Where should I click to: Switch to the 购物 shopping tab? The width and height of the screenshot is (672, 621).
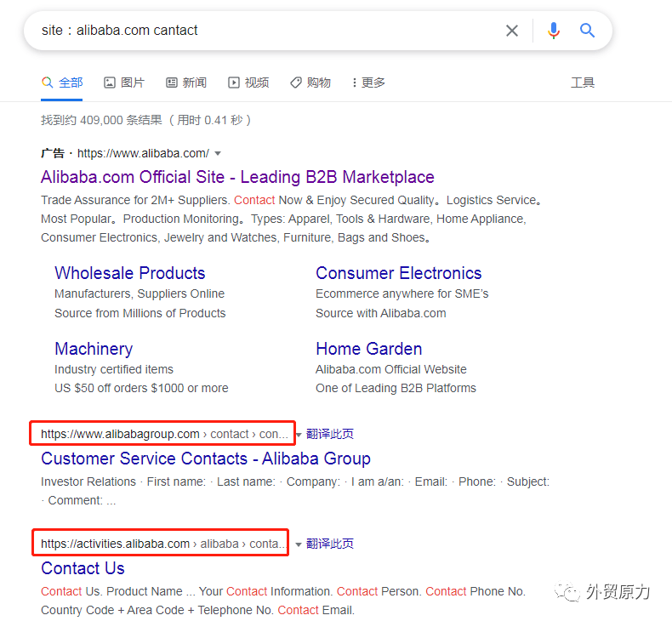pos(310,83)
